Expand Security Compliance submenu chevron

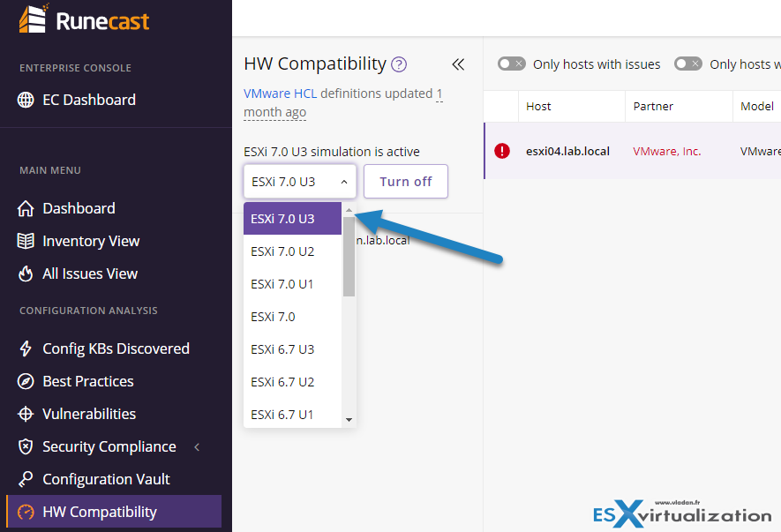198,446
